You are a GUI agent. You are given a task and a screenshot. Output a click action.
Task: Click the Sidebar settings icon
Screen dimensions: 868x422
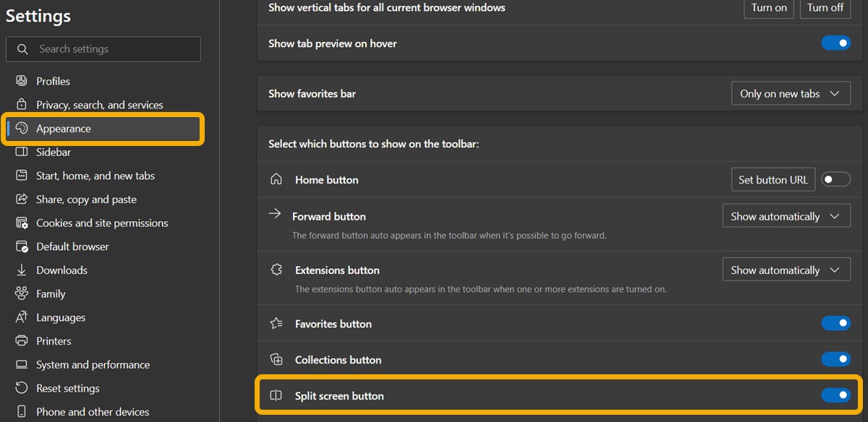(20, 152)
